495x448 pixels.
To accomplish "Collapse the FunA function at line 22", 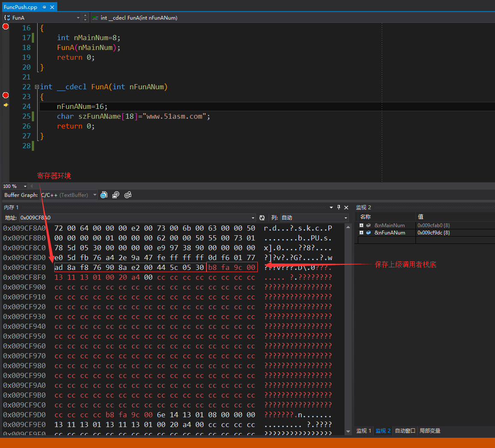I will 37,87.
